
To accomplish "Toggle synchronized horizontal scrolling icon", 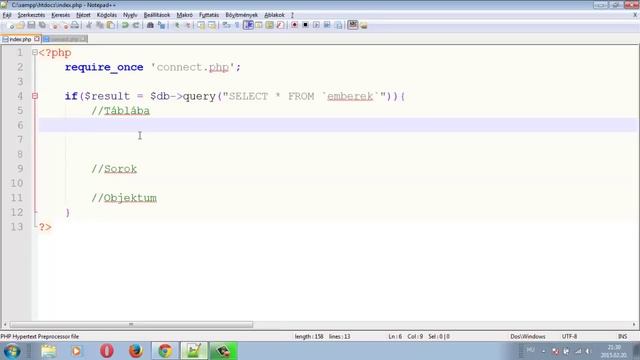I will (x=212, y=25).
